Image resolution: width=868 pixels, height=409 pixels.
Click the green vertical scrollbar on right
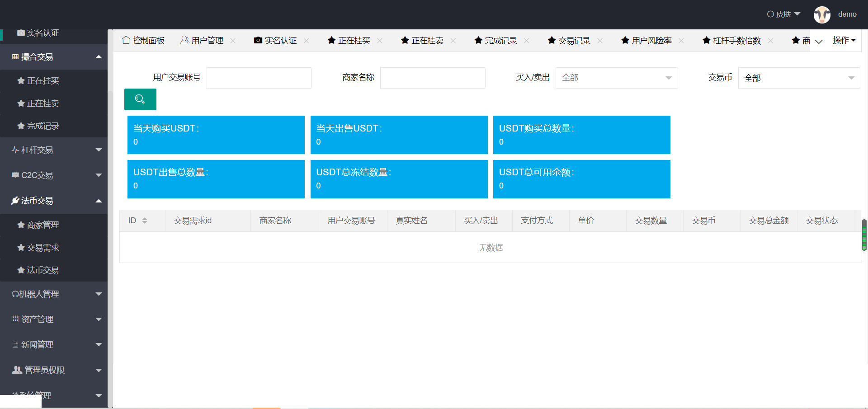tap(864, 235)
